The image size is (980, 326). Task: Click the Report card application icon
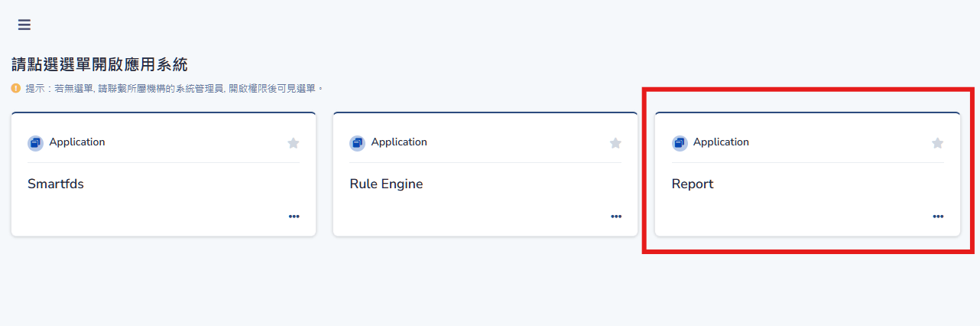click(x=680, y=143)
